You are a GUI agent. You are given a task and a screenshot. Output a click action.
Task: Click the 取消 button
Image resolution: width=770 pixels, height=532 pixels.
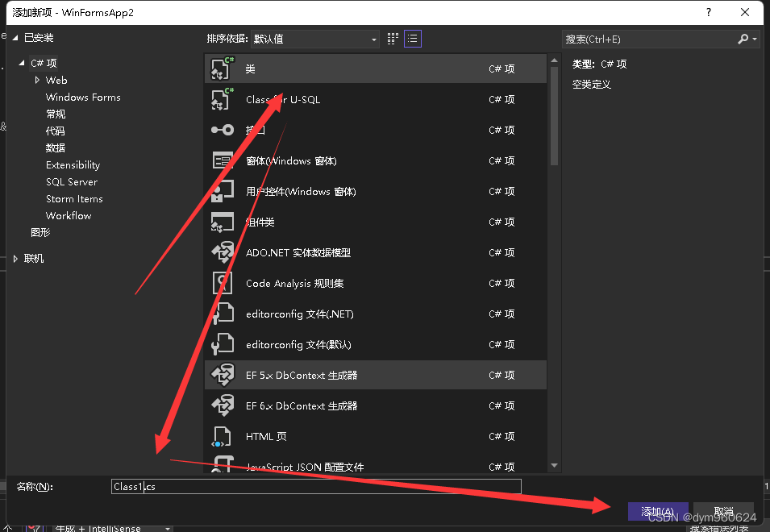pos(723,511)
